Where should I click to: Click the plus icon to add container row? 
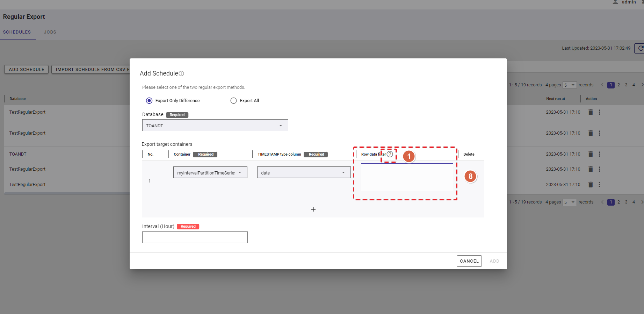[313, 209]
